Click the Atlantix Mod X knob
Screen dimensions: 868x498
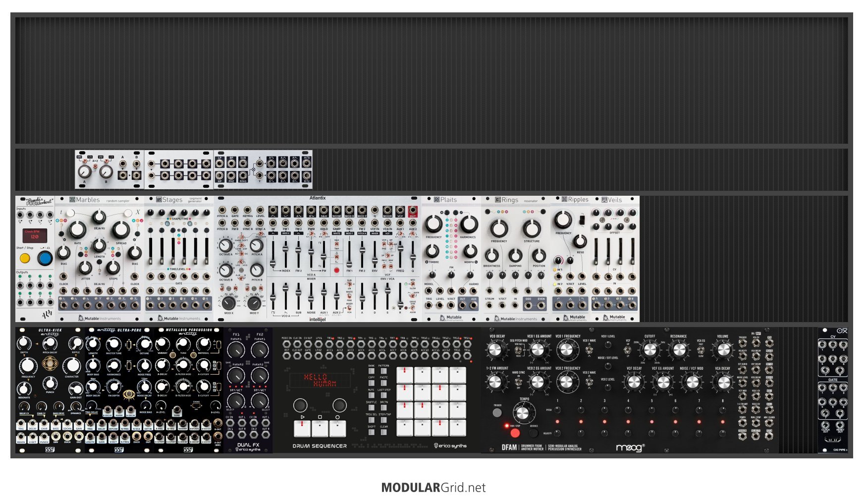coord(228,303)
